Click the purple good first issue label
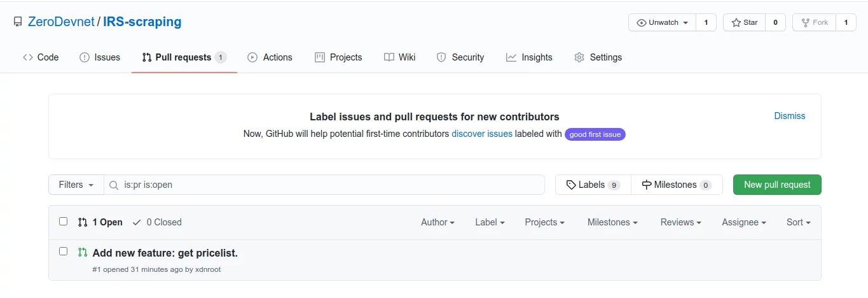Screen dimensions: 868x298 coord(595,134)
